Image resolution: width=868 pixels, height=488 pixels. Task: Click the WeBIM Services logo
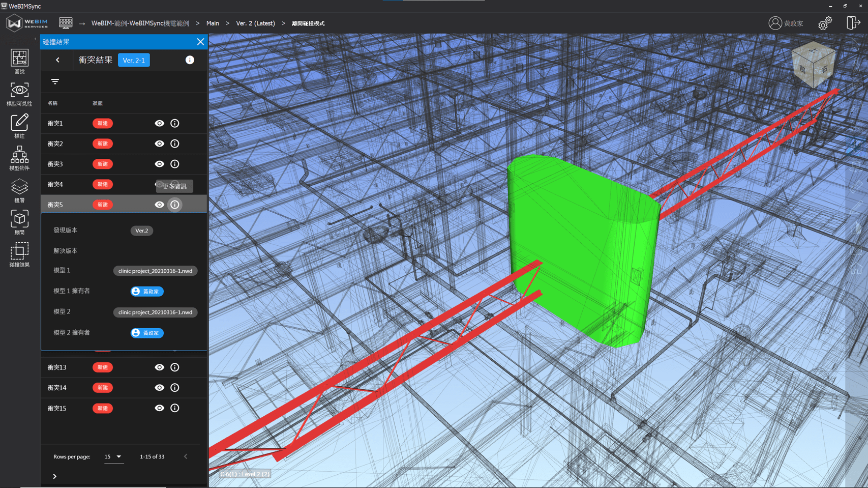27,23
